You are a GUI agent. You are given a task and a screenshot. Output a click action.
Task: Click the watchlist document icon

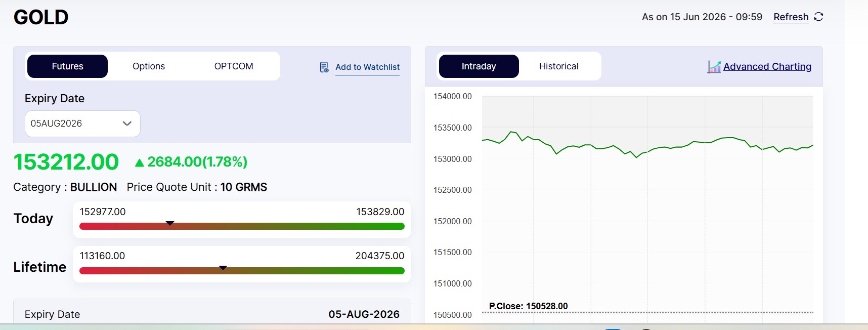coord(324,67)
